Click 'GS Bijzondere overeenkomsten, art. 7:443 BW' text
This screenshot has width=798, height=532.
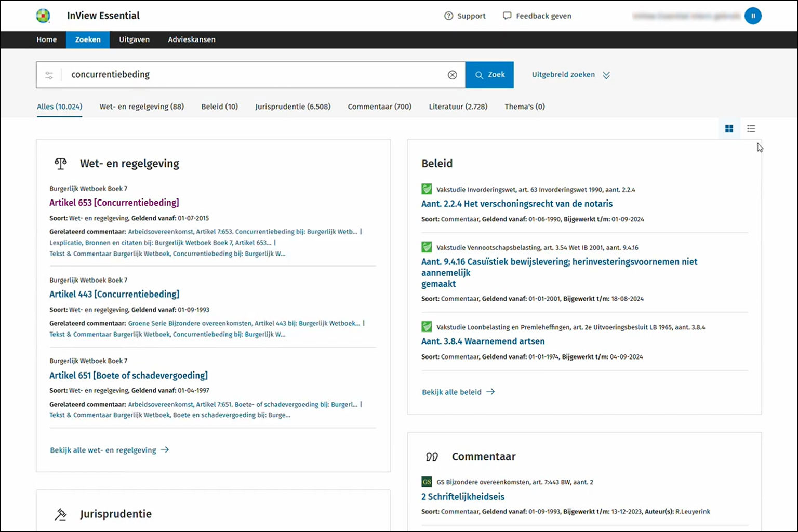pos(515,482)
